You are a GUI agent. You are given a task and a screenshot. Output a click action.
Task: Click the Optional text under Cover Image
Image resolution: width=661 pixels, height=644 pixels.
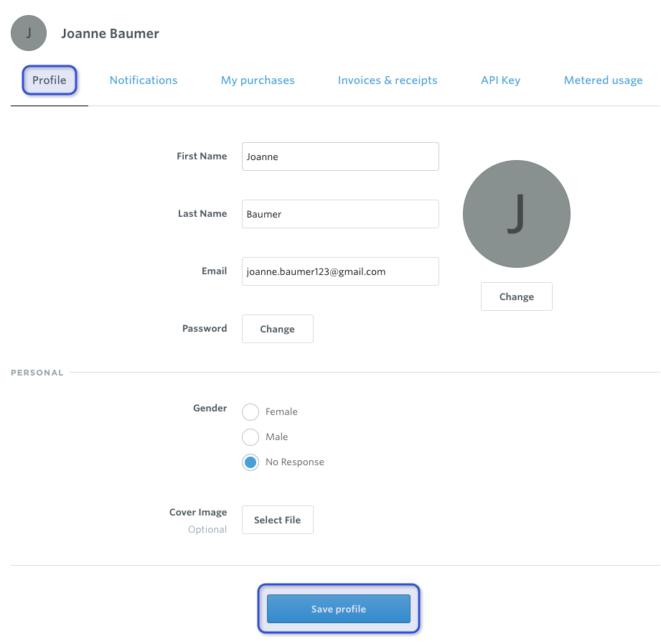(207, 529)
